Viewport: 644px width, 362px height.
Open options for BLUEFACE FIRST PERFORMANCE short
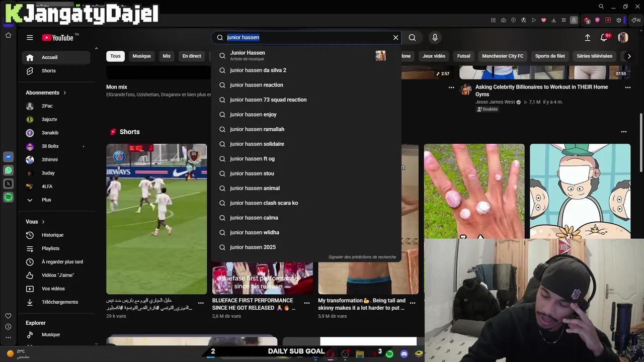(x=307, y=303)
